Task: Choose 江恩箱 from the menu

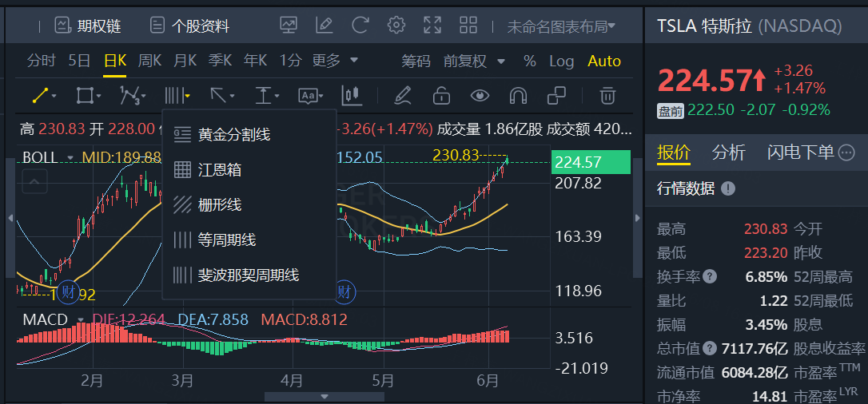Action: [x=249, y=170]
